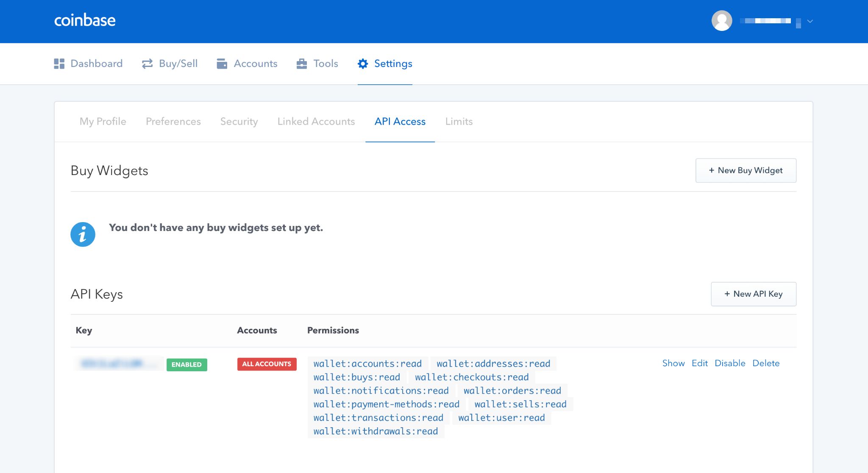Switch to the Security tab

click(239, 121)
